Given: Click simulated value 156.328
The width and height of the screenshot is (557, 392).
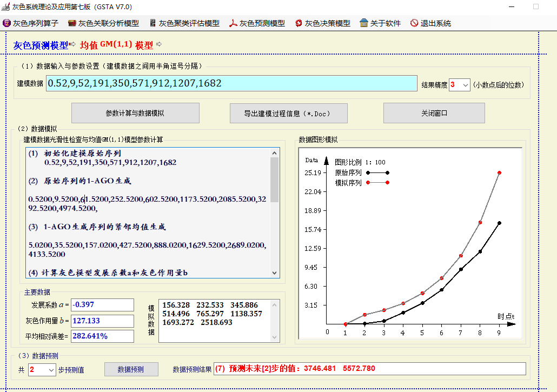Looking at the screenshot, I should (x=176, y=305).
